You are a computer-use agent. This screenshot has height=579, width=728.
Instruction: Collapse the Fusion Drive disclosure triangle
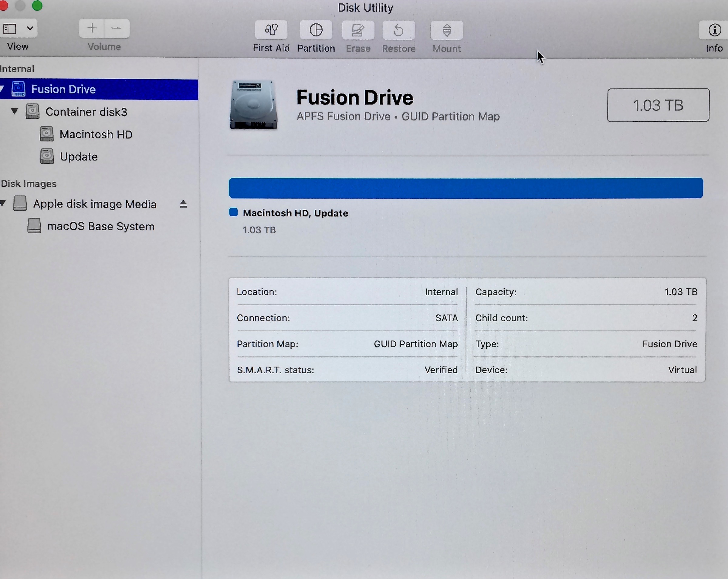2,89
